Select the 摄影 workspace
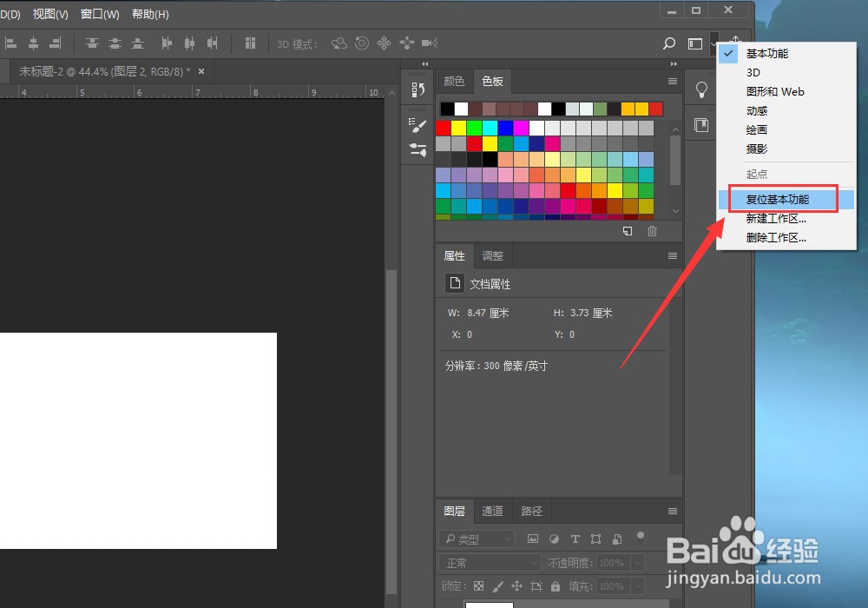Image resolution: width=868 pixels, height=608 pixels. 786,149
